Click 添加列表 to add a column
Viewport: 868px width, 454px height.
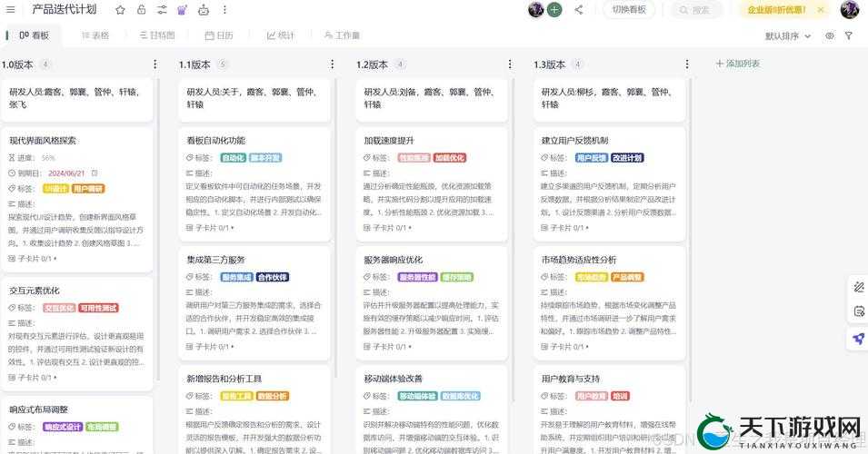738,64
